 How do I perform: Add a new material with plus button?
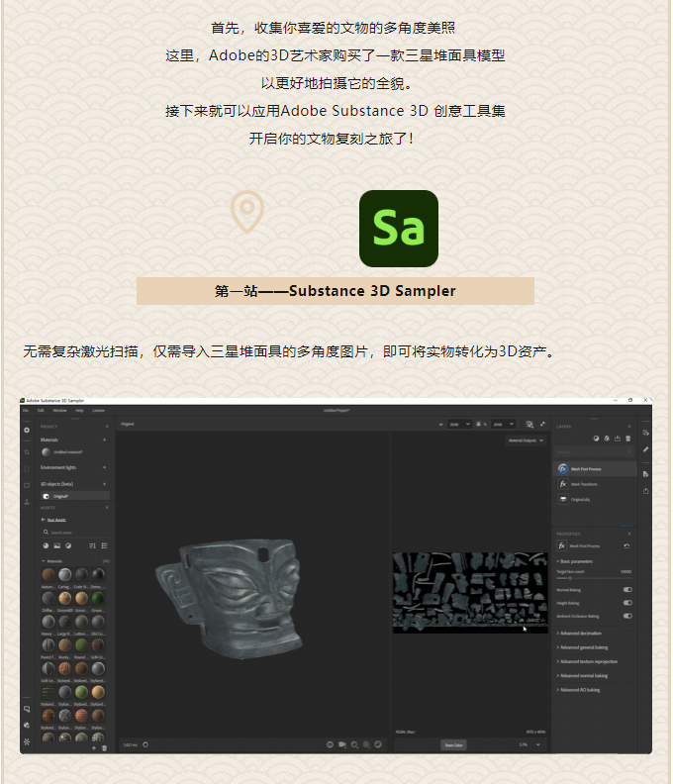pos(105,440)
